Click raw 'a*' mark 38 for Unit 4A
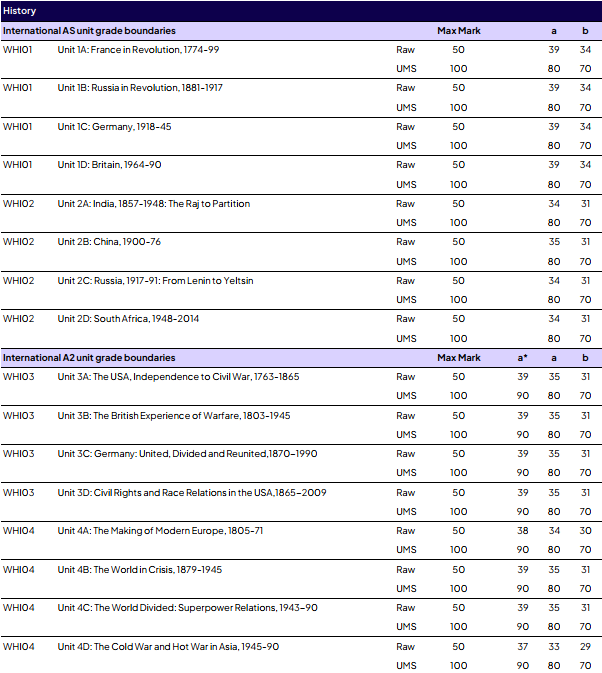This screenshot has width=602, height=673. click(522, 531)
